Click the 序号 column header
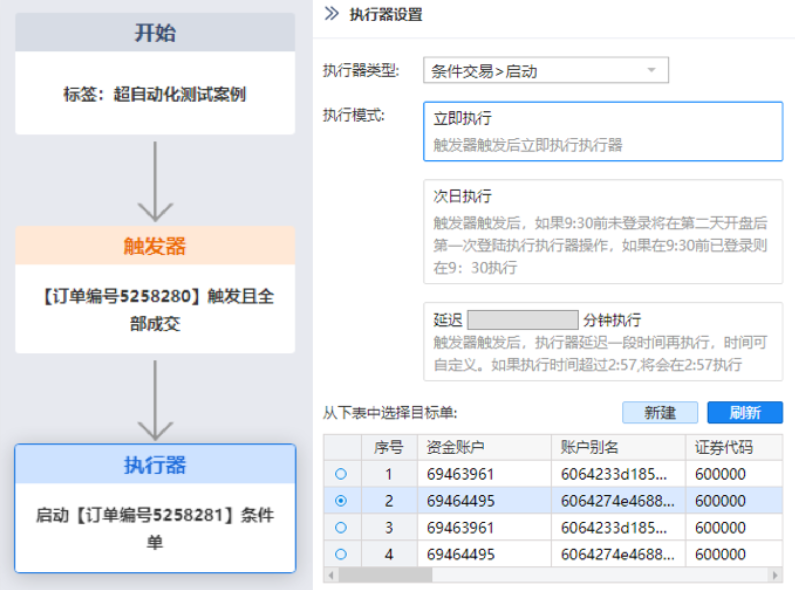This screenshot has width=795, height=590. [388, 447]
